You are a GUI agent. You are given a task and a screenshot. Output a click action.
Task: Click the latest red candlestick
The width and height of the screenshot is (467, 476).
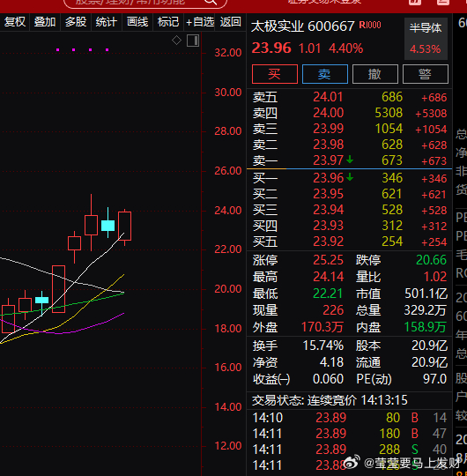pos(125,227)
